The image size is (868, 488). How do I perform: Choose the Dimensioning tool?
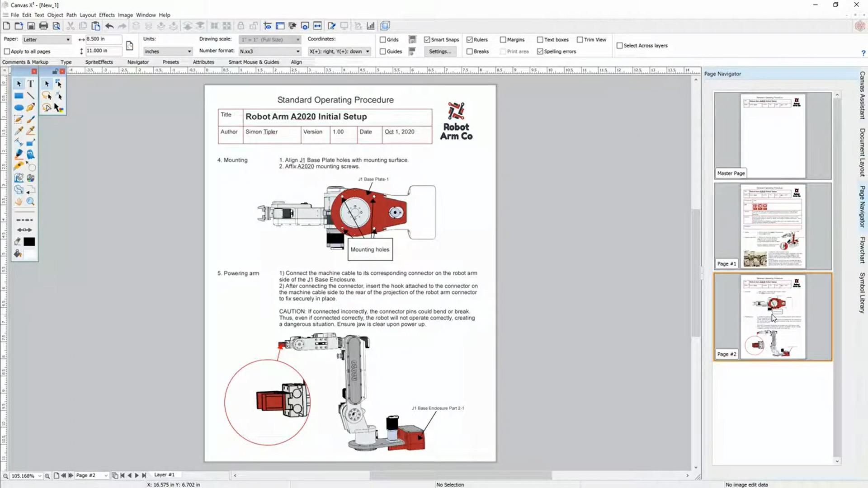point(19,142)
